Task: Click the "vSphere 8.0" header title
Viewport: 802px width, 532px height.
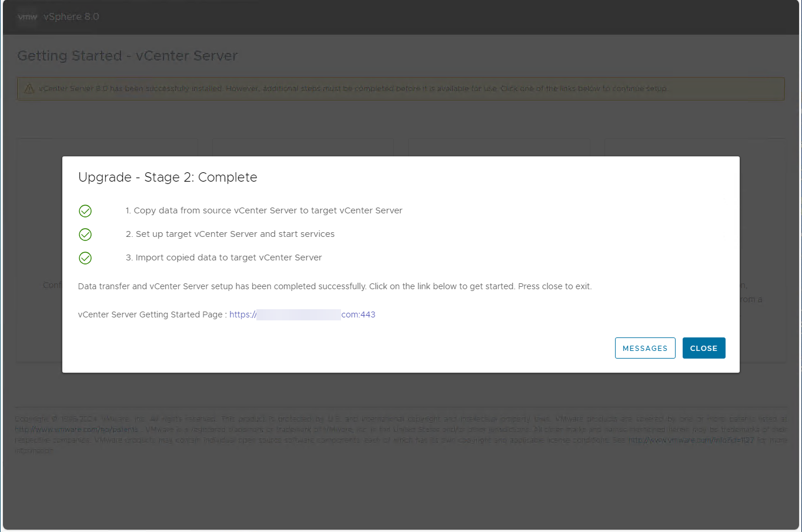Action: coord(71,16)
